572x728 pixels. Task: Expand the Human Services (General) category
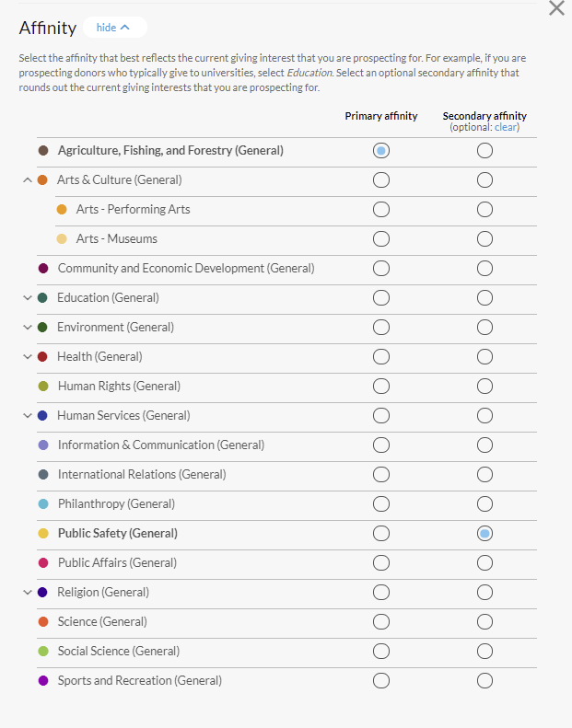[27, 416]
